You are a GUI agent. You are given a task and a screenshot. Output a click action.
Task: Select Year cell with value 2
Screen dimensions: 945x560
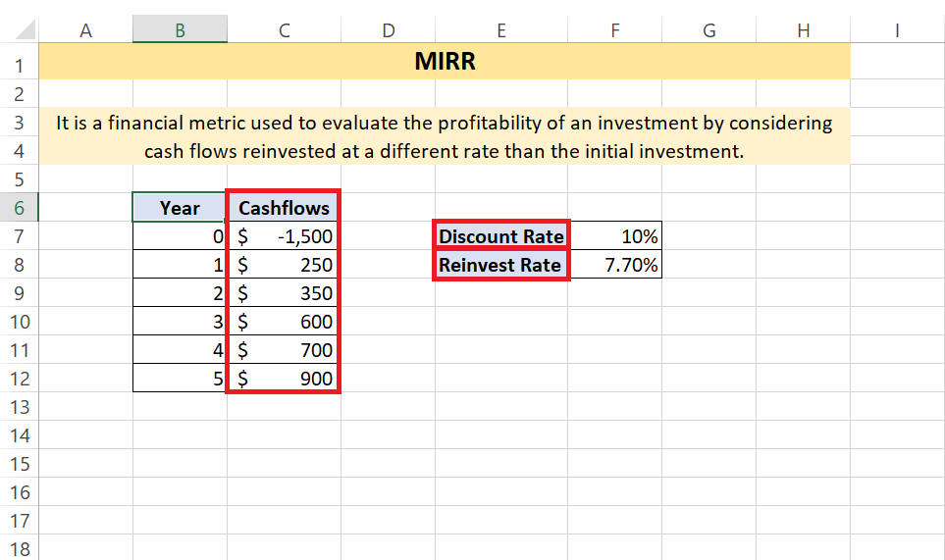(x=181, y=292)
